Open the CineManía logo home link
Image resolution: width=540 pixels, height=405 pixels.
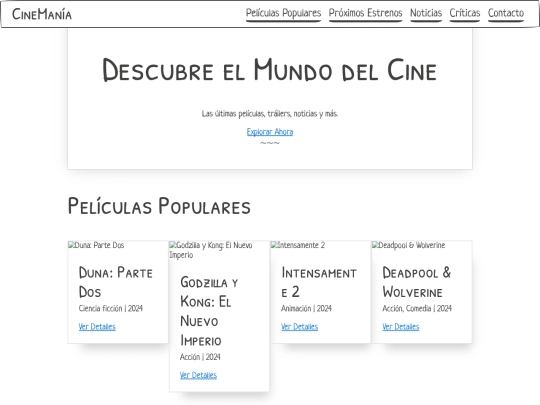[42, 14]
